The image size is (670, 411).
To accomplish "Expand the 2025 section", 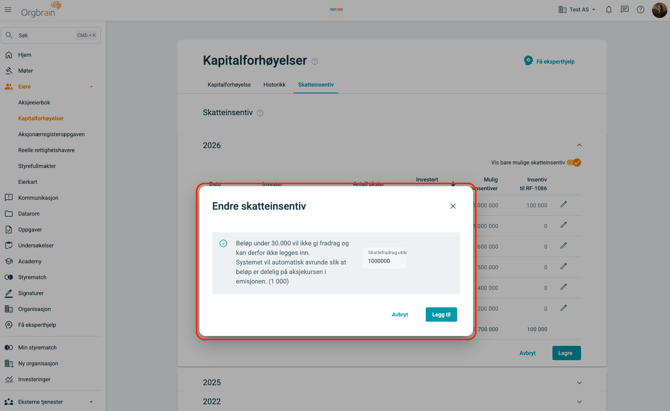I will tap(579, 382).
